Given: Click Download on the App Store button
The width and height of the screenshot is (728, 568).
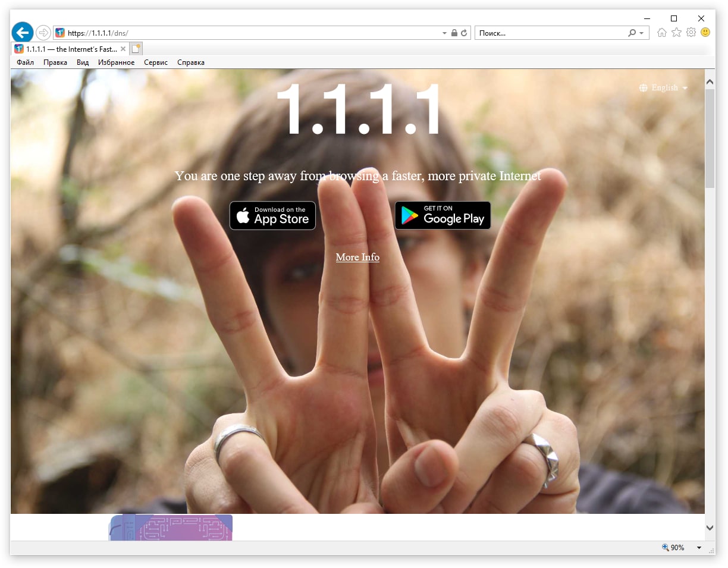Looking at the screenshot, I should coord(272,215).
